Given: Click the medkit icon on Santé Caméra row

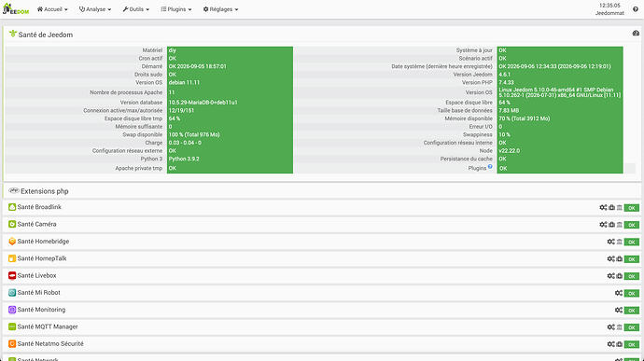Looking at the screenshot, I should coord(611,225).
